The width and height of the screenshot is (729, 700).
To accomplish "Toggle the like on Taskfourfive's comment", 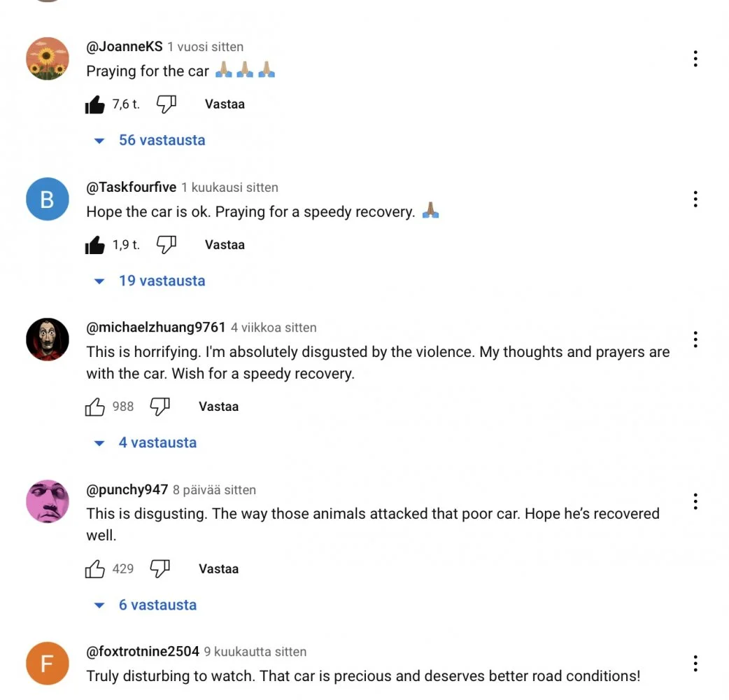I will (95, 245).
